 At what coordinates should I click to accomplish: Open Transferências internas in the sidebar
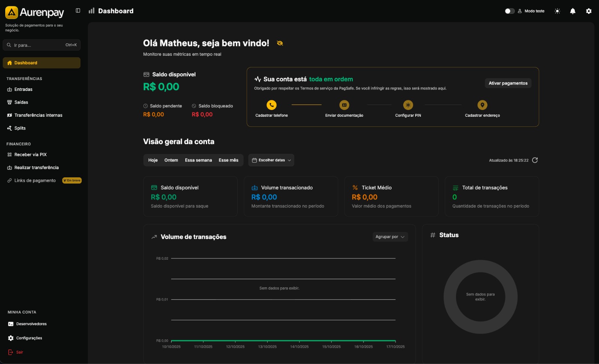click(x=38, y=115)
